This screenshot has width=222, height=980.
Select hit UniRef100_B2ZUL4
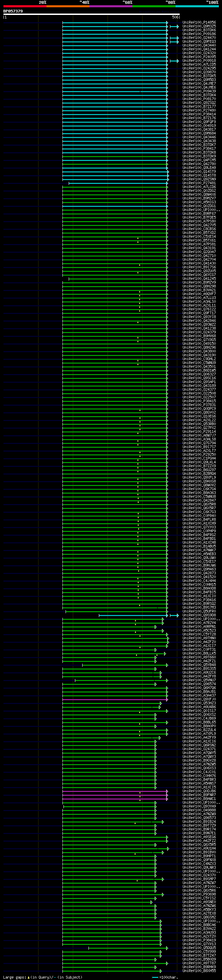199,730
